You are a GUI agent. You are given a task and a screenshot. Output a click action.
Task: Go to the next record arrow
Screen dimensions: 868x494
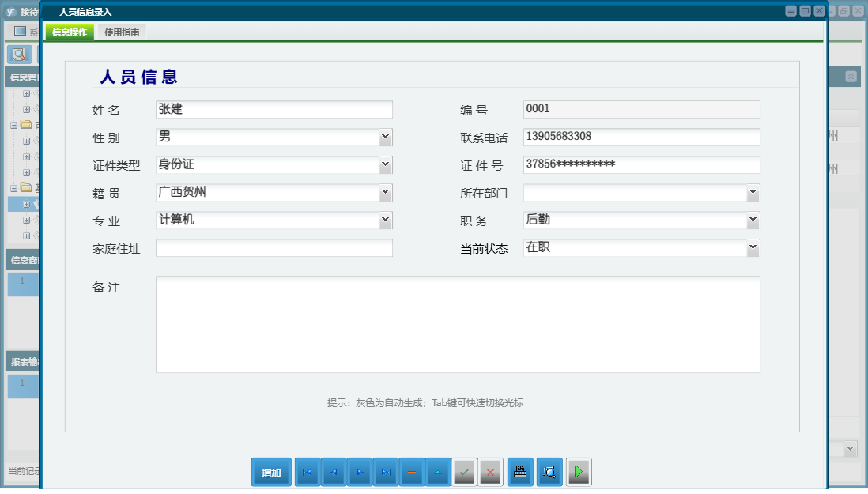(360, 473)
